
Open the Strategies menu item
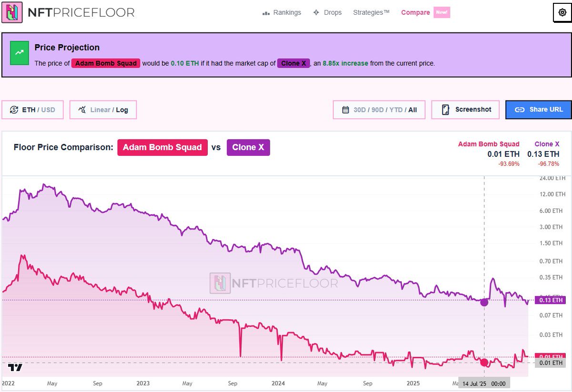[x=371, y=12]
